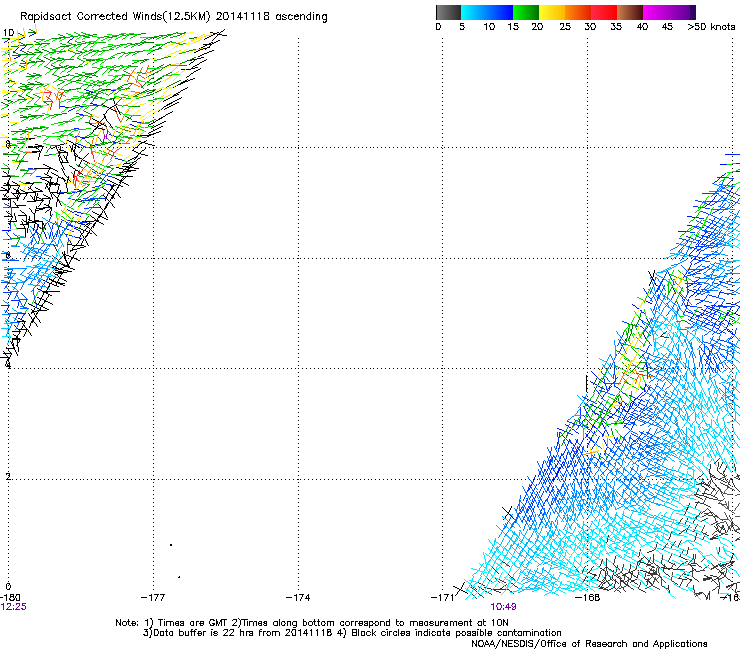The width and height of the screenshot is (740, 650).
Task: Click the gray 0-5 knots legend swatch
Action: click(x=448, y=12)
